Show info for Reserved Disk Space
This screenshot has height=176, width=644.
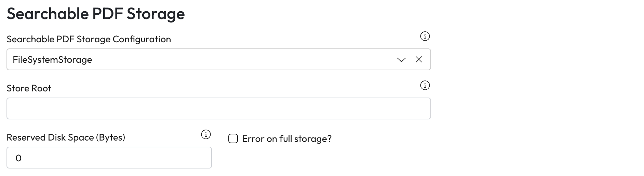[x=206, y=134]
